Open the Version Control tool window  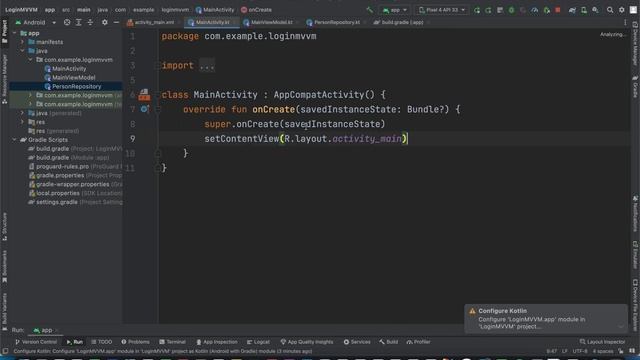click(36, 342)
